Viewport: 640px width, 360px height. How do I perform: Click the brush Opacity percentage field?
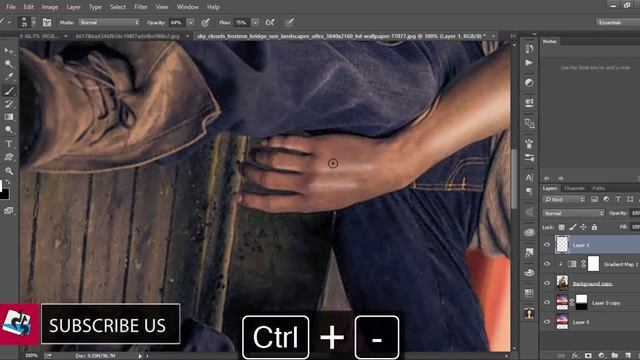coord(176,22)
